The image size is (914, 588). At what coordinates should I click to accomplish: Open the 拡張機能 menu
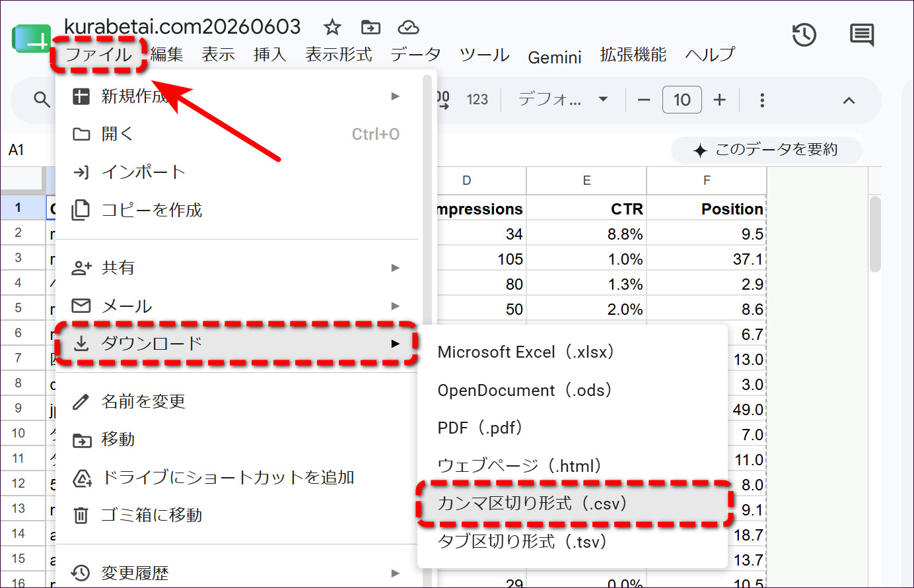pyautogui.click(x=633, y=55)
